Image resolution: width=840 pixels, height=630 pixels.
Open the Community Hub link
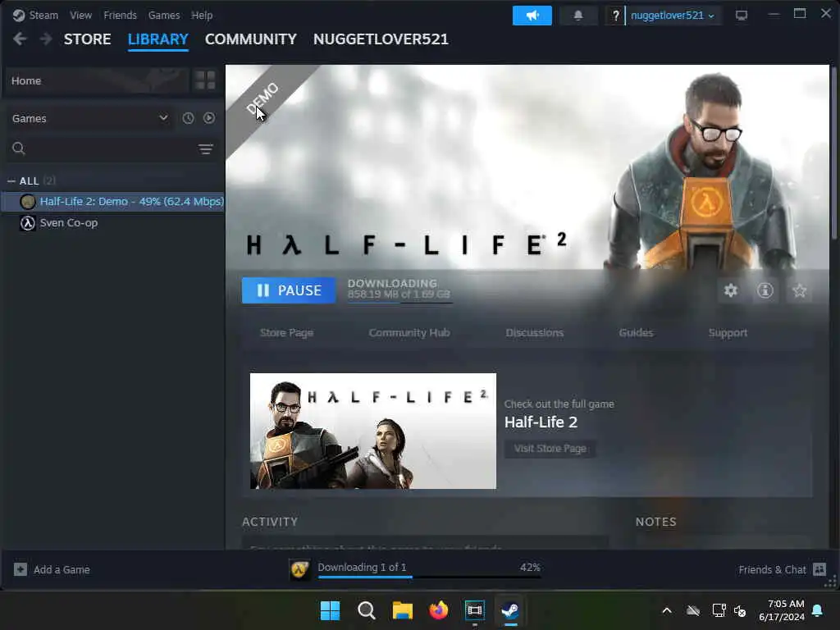click(409, 333)
